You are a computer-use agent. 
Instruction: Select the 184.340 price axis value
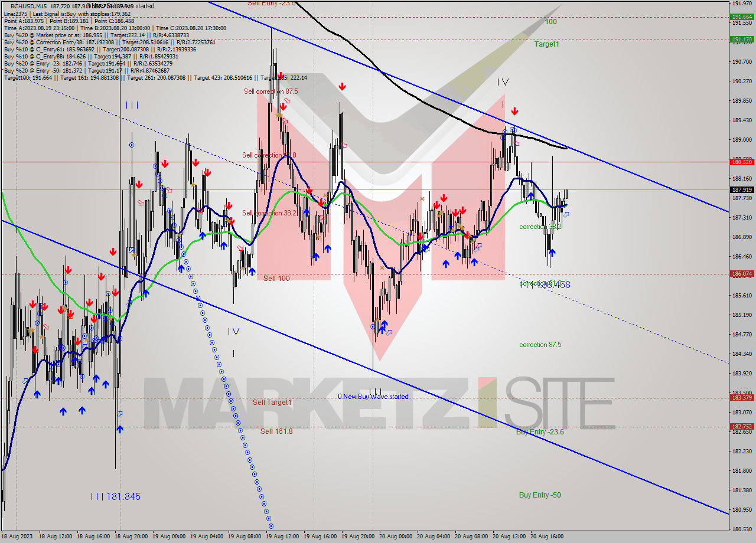pos(741,354)
